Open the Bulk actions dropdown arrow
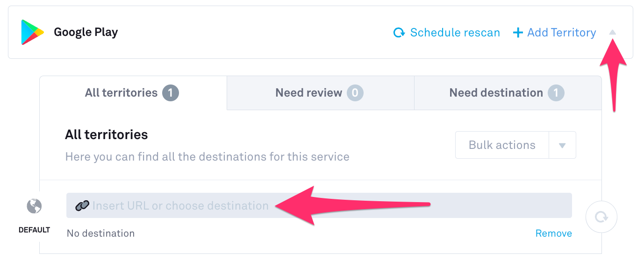The height and width of the screenshot is (267, 644). pyautogui.click(x=562, y=145)
